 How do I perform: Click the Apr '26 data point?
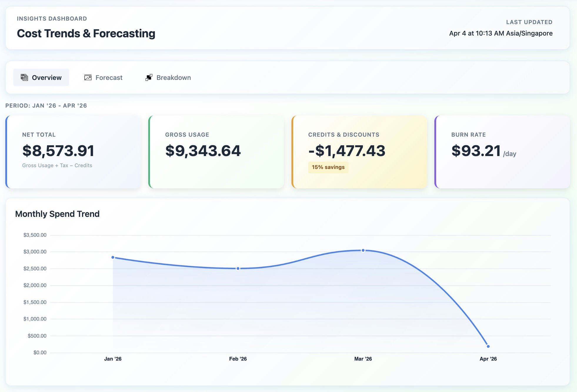488,346
